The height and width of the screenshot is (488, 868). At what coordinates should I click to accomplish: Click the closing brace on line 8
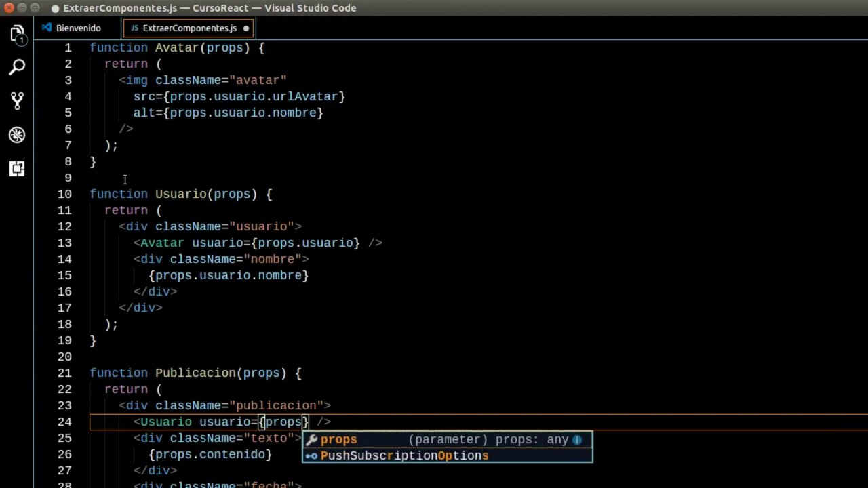(x=93, y=161)
